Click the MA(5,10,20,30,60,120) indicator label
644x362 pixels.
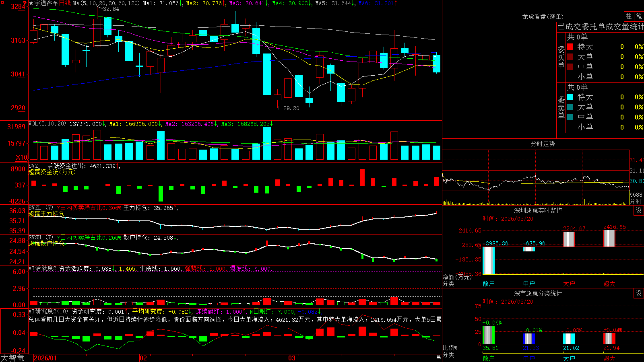tap(106, 3)
